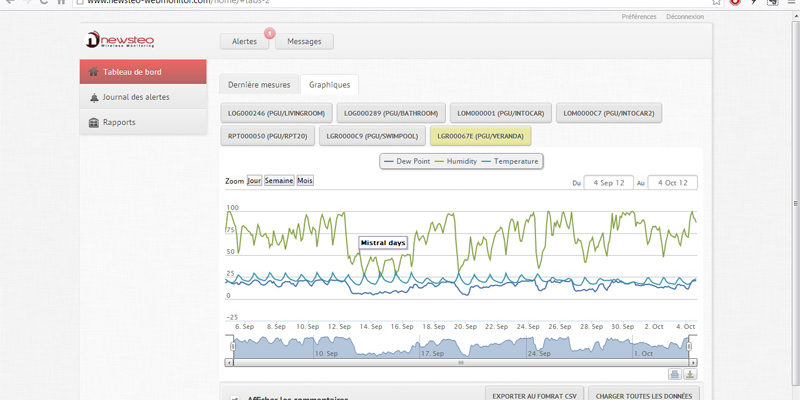The width and height of the screenshot is (800, 400).
Task: Click the Rapports sidebar icon
Action: (93, 123)
